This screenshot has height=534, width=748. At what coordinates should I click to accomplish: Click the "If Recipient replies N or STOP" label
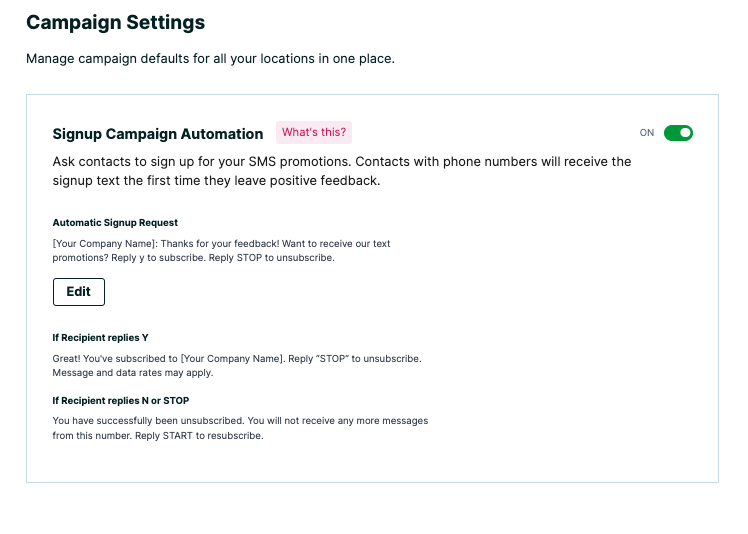120,401
